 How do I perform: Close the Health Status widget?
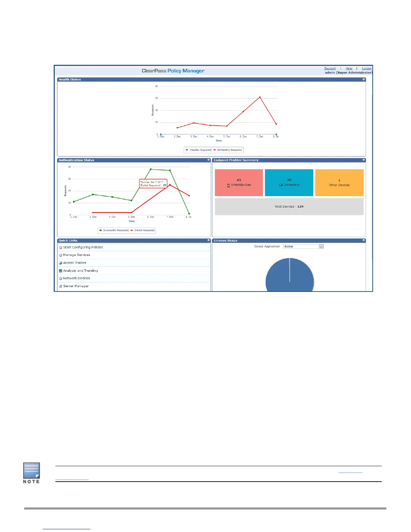[364, 79]
